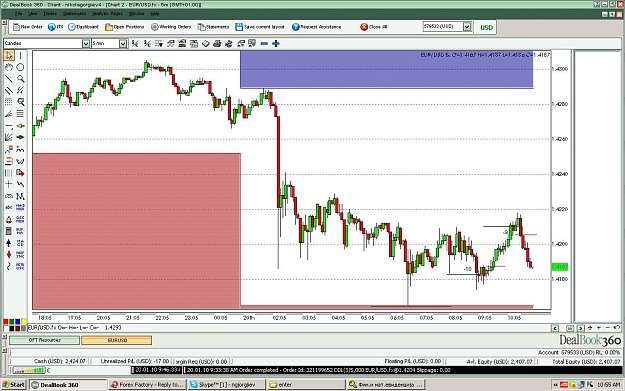Open the Analytic Pages menu
The width and height of the screenshot is (625, 391).
coord(107,14)
